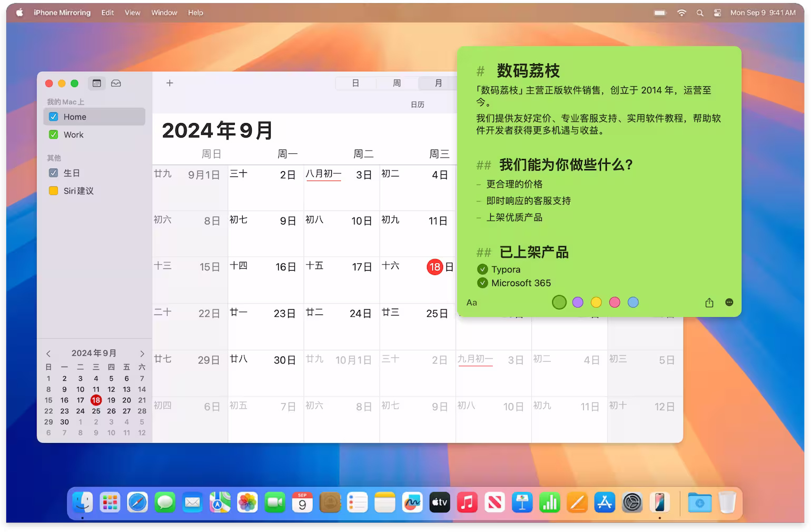Image resolution: width=811 pixels, height=532 pixels.
Task: Disable the 生日 calendar
Action: [53, 172]
